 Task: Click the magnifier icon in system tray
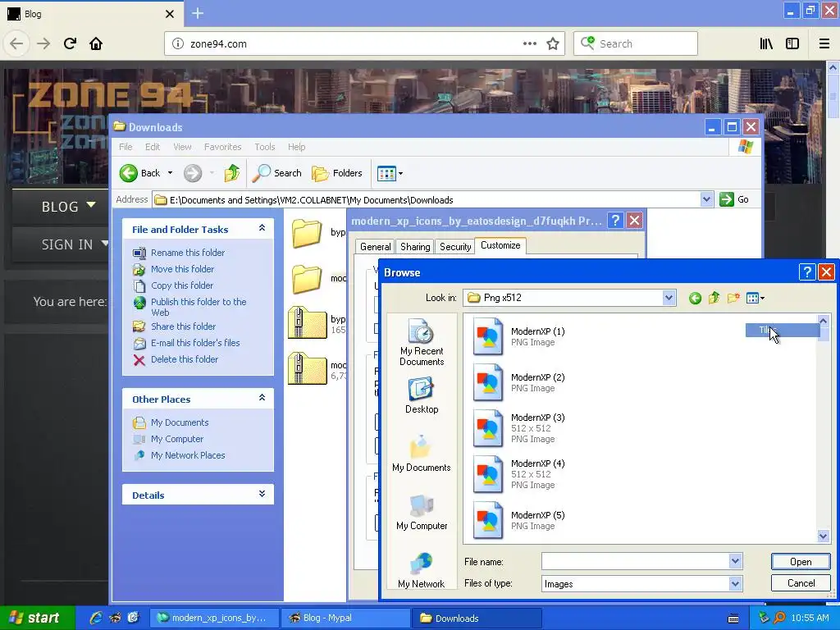pyautogui.click(x=779, y=618)
